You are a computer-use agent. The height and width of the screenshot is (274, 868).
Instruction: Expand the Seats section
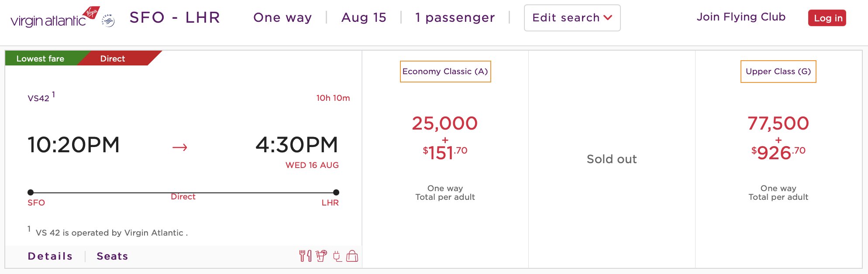112,256
